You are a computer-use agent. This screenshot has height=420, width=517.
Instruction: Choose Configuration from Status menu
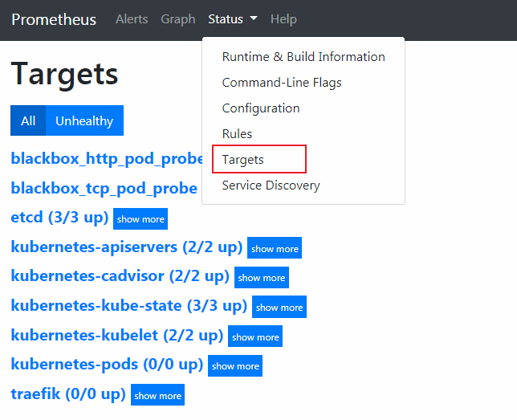coord(303,108)
